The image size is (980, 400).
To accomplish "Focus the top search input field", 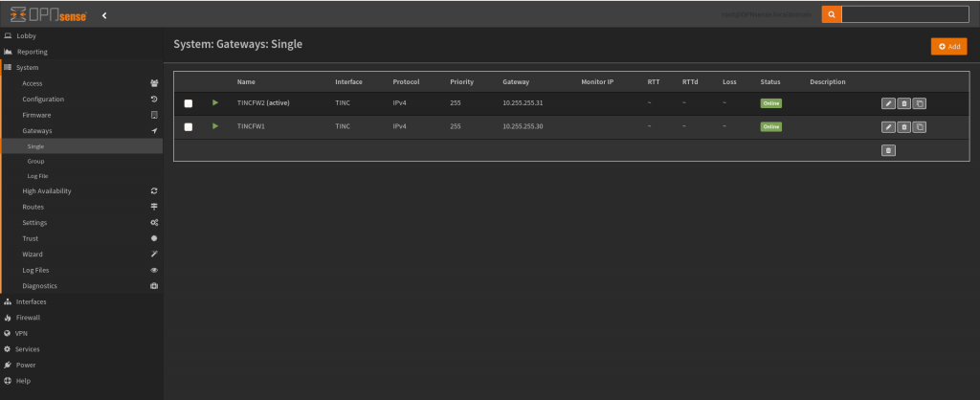I will (904, 14).
